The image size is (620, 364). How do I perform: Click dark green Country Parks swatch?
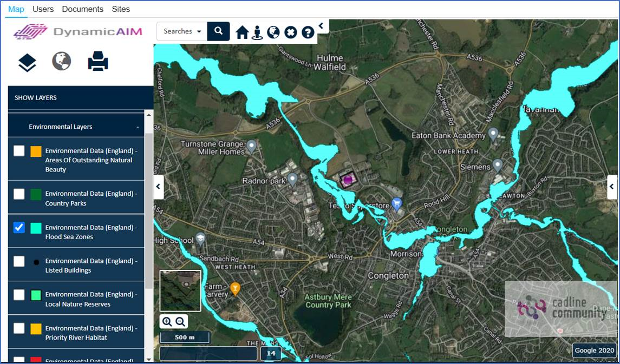coord(36,194)
